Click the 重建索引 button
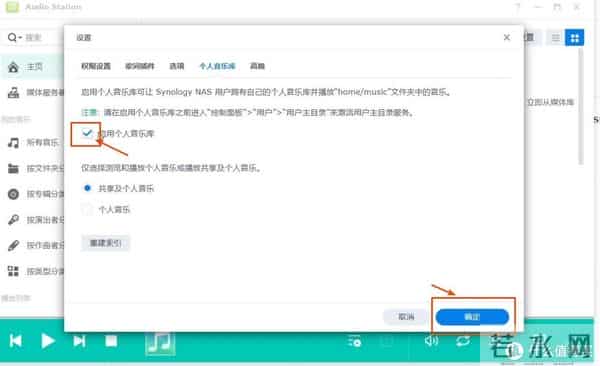The height and width of the screenshot is (366, 600). [106, 243]
